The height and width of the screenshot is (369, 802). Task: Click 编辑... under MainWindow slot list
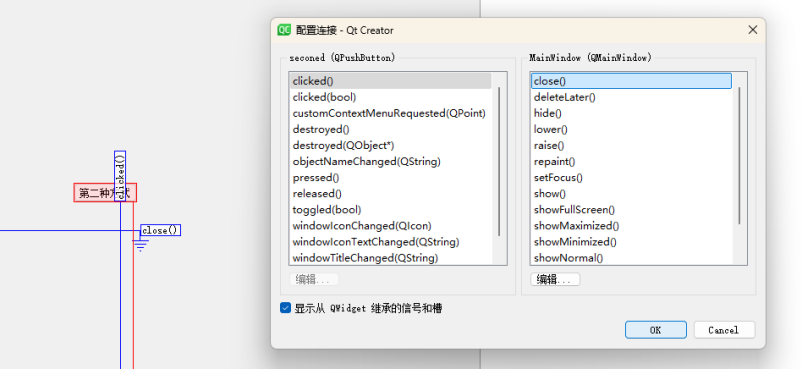coord(555,279)
